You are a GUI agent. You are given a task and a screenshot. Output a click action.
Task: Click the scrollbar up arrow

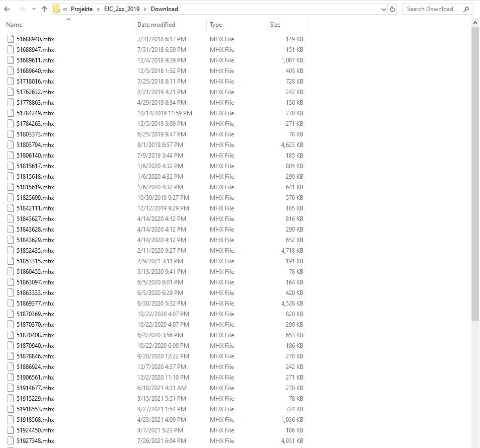click(x=475, y=23)
